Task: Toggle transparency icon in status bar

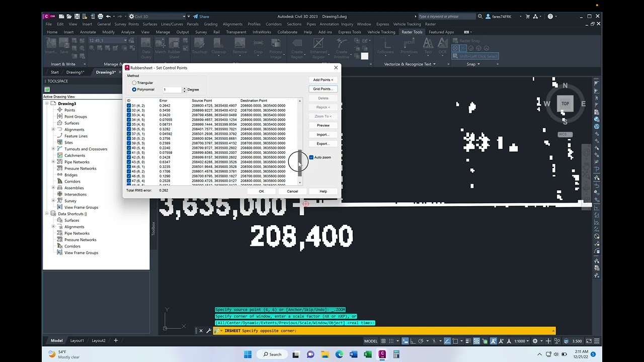Action: click(x=476, y=341)
